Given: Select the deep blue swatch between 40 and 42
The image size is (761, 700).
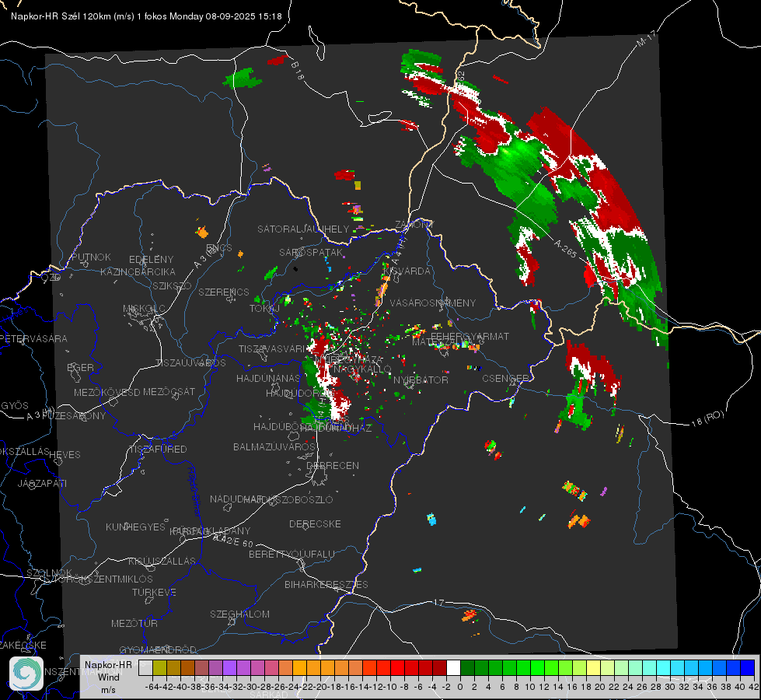Looking at the screenshot, I should (x=748, y=667).
